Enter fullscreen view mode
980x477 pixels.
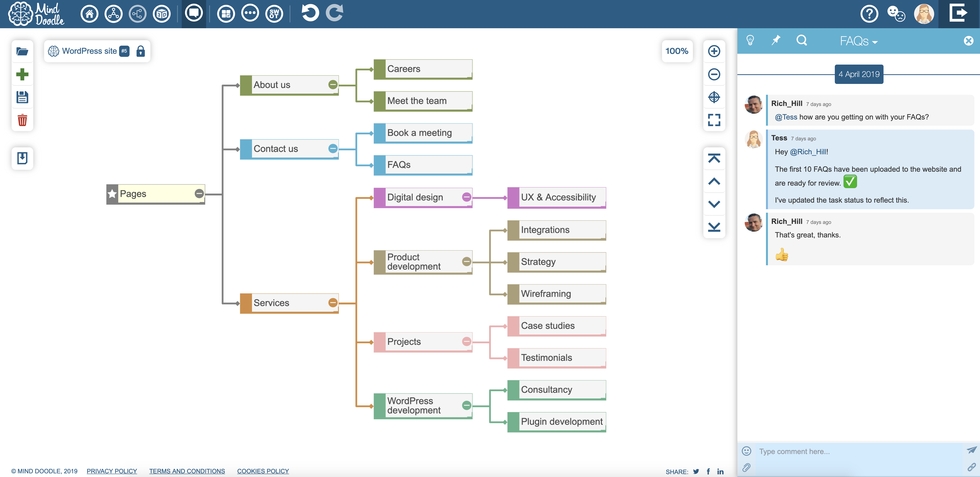pos(714,120)
